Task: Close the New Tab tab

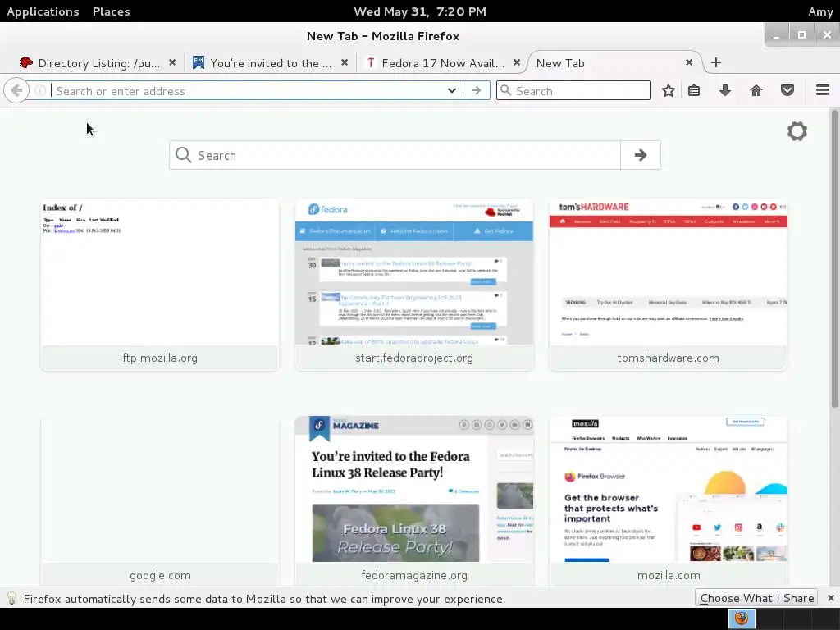Action: click(x=689, y=62)
